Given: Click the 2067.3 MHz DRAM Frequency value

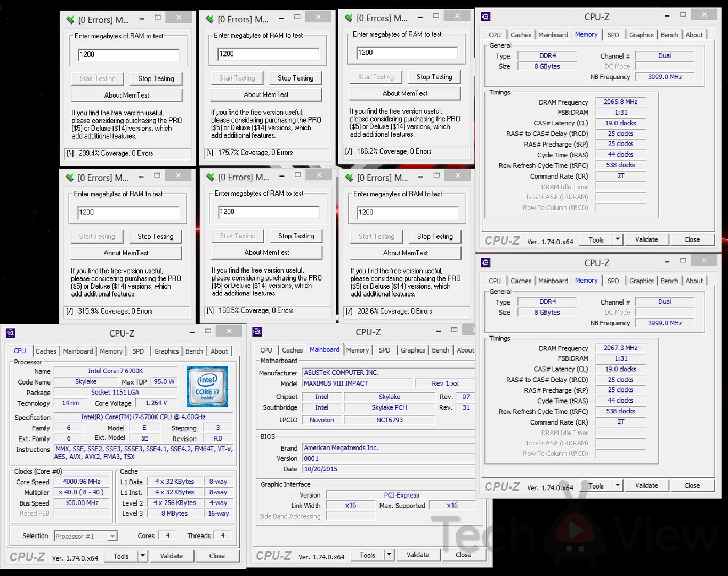Looking at the screenshot, I should [620, 348].
